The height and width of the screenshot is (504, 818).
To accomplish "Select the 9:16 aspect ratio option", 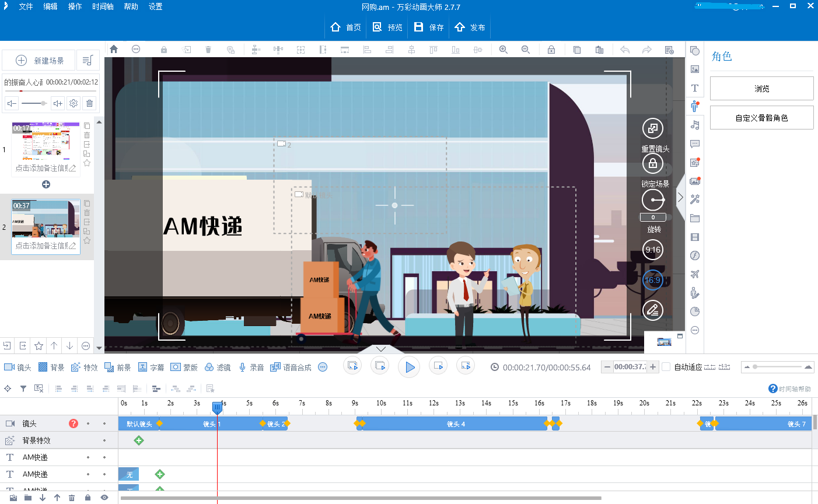I will (x=652, y=250).
